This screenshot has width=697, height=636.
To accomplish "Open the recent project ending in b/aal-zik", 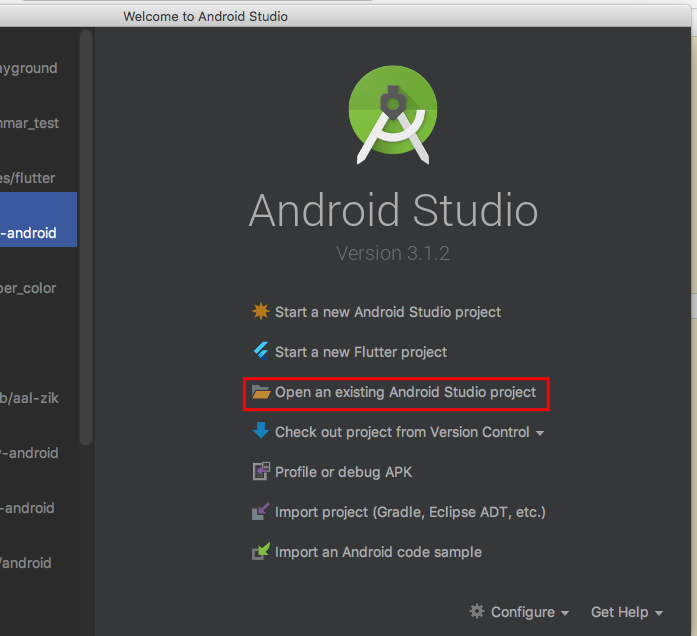I will pos(30,398).
